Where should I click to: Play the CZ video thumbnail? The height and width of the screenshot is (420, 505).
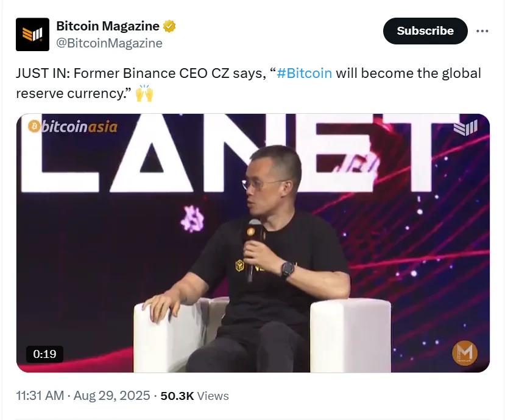click(x=253, y=243)
